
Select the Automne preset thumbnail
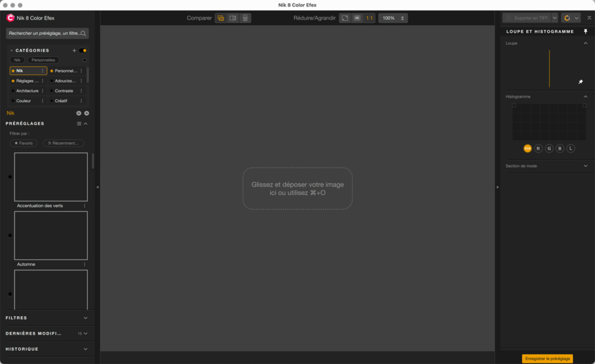[x=51, y=236]
